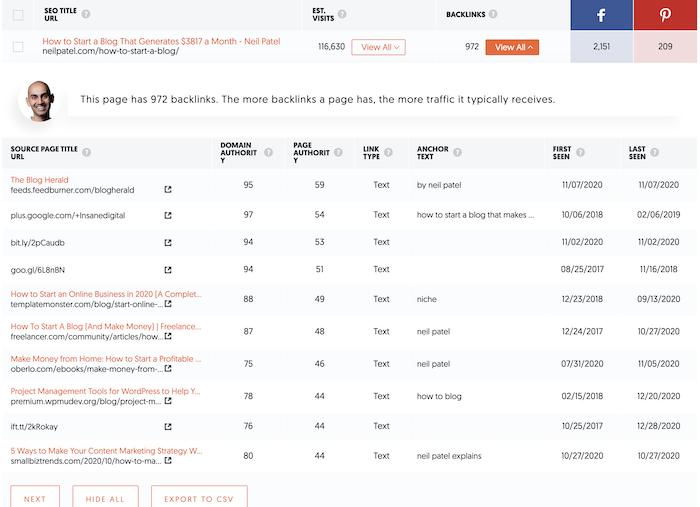This screenshot has width=700, height=507.
Task: Show help for Source Page Title URL
Action: [87, 152]
